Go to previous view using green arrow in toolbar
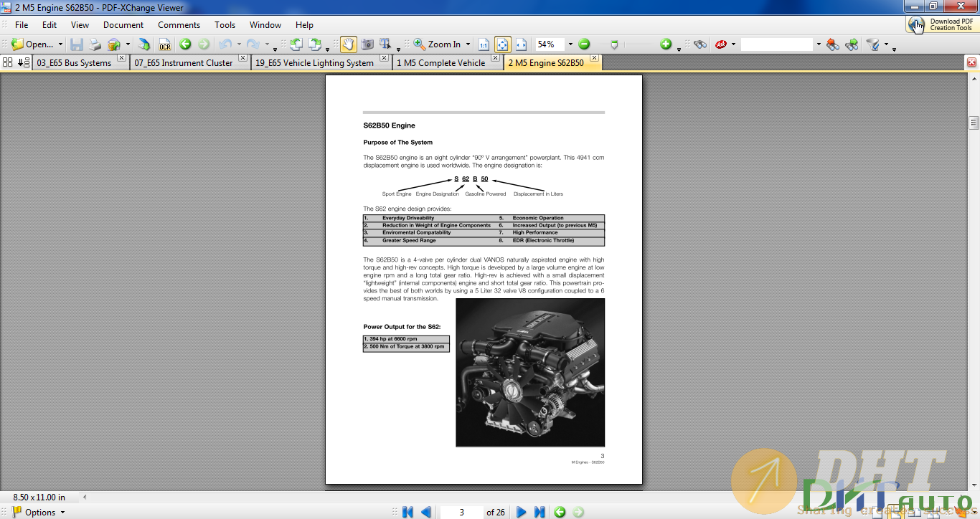This screenshot has height=519, width=980. tap(185, 44)
